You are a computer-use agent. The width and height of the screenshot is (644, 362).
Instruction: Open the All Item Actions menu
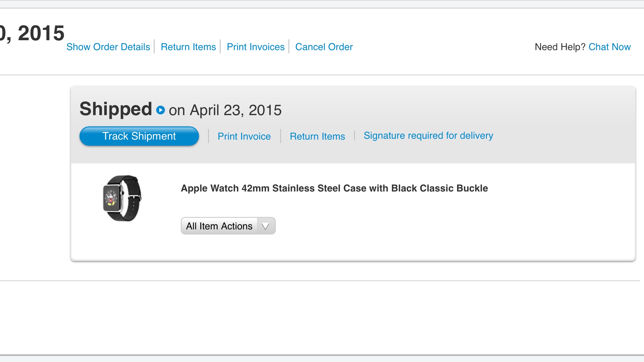[228, 226]
